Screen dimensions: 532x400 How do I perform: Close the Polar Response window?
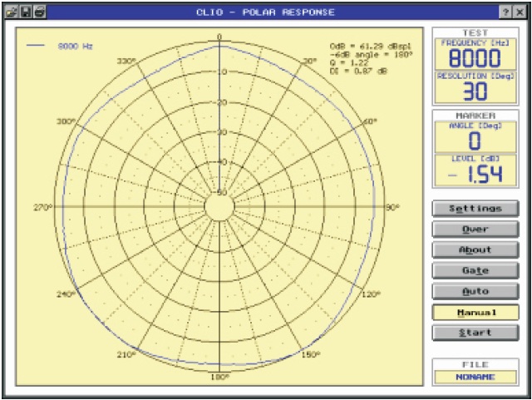[x=520, y=12]
